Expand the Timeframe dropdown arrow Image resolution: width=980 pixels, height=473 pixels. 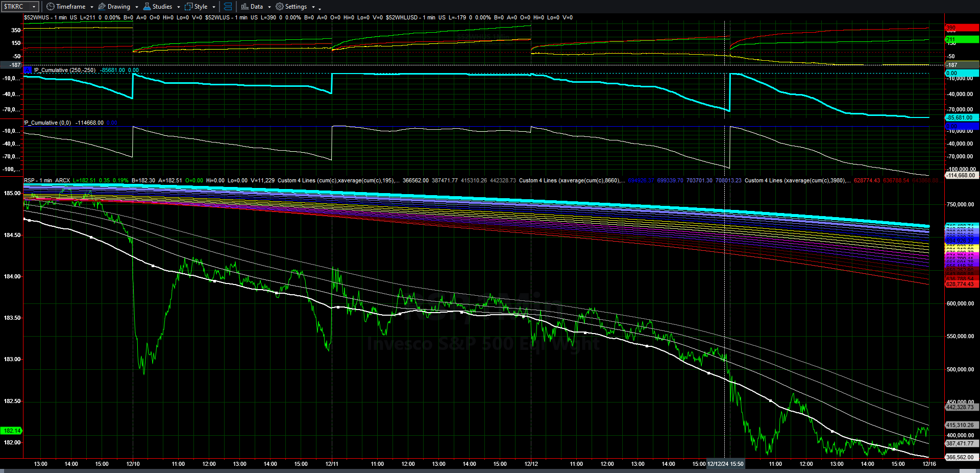tap(92, 7)
